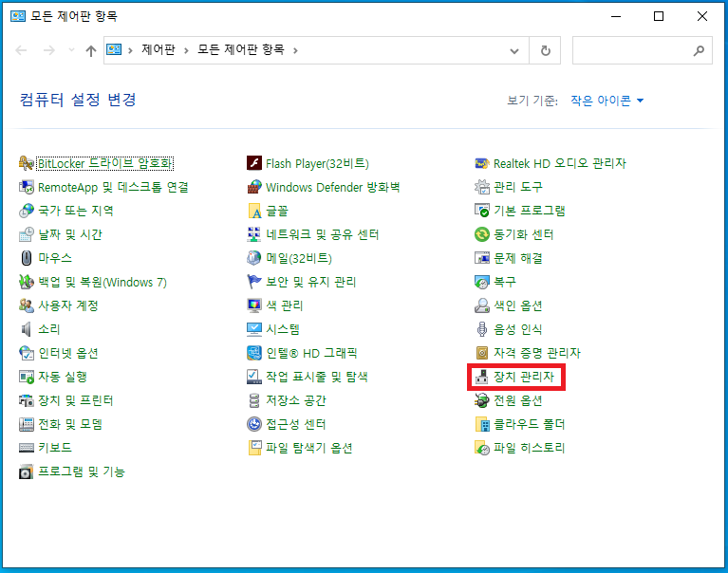Refresh the Control Panel view
The height and width of the screenshot is (573, 728).
(x=546, y=50)
